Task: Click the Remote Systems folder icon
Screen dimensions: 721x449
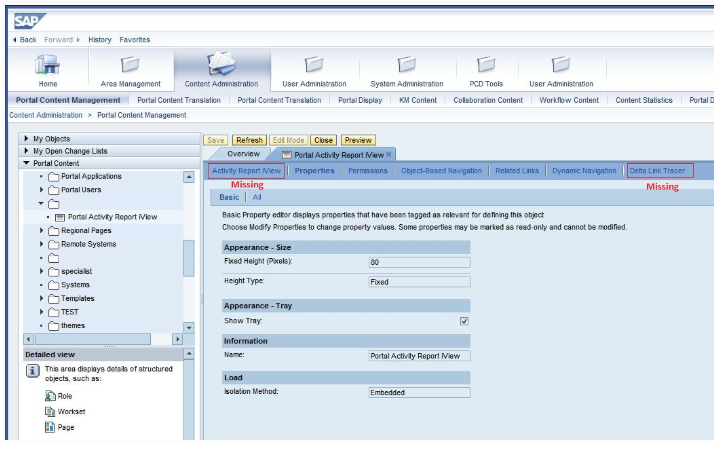Action: click(54, 244)
